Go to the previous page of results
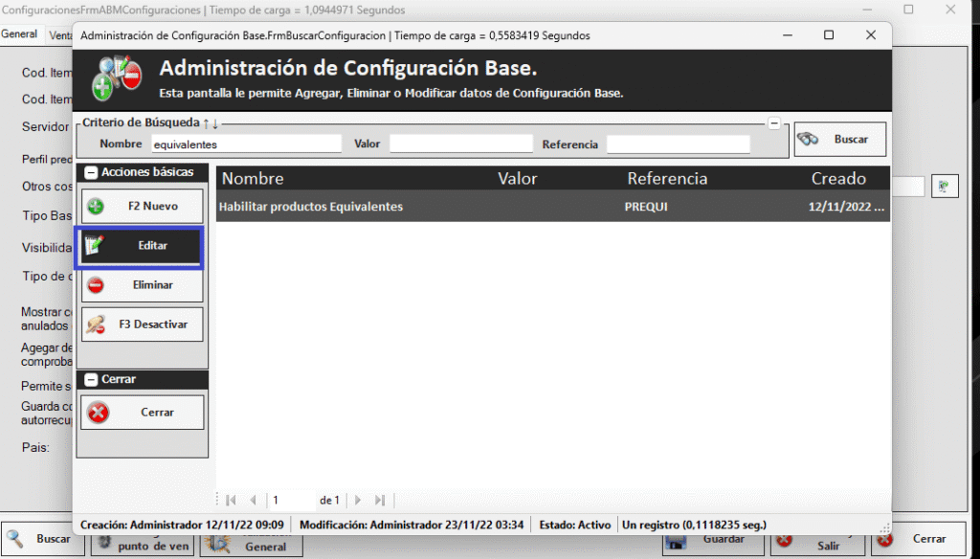This screenshot has width=980, height=559. coord(253,500)
